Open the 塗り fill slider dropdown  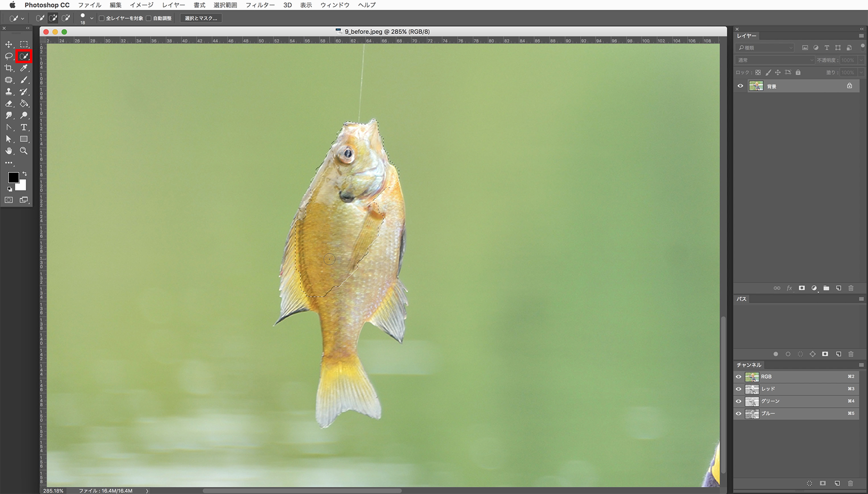point(861,73)
